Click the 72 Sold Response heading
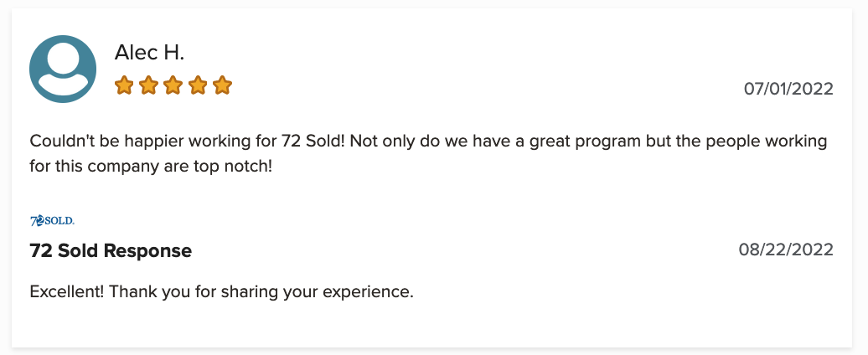 [111, 251]
